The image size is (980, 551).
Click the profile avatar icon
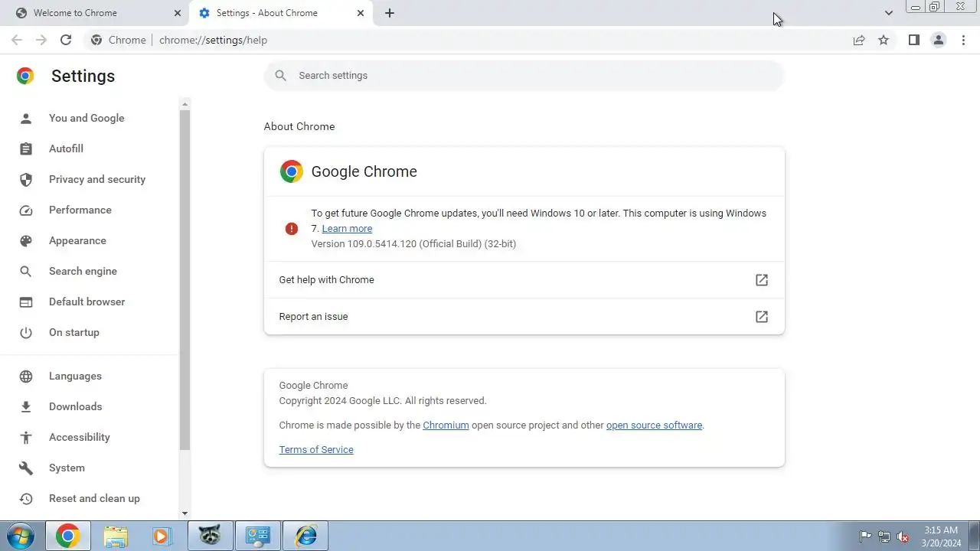point(938,40)
